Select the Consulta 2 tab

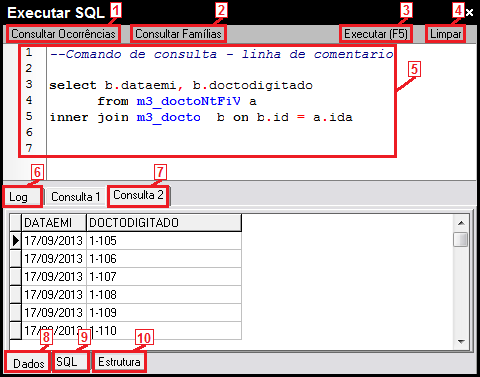[138, 195]
